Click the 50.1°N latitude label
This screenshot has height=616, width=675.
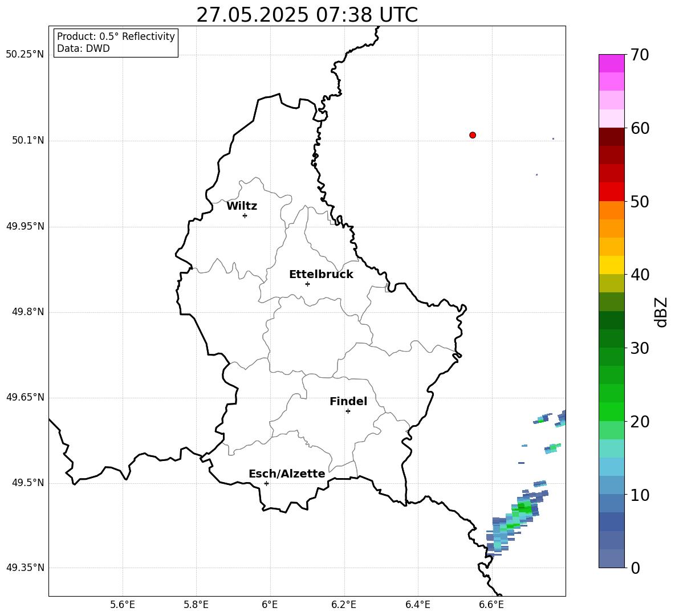(x=28, y=140)
